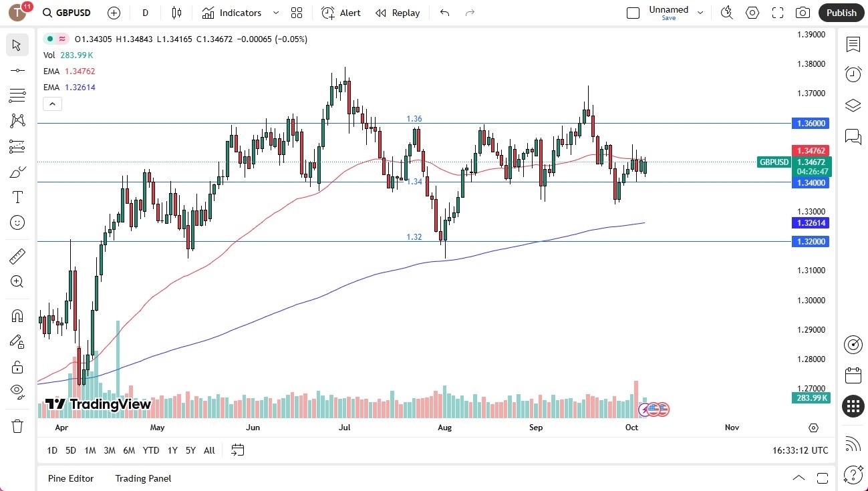Select the 1Y timeframe range
Image resolution: width=868 pixels, height=491 pixels.
[172, 450]
